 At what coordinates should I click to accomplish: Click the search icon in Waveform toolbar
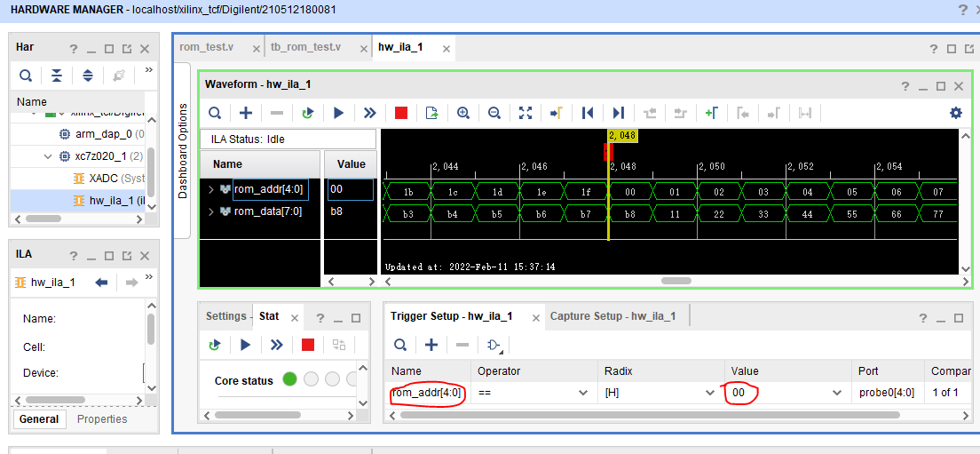215,113
